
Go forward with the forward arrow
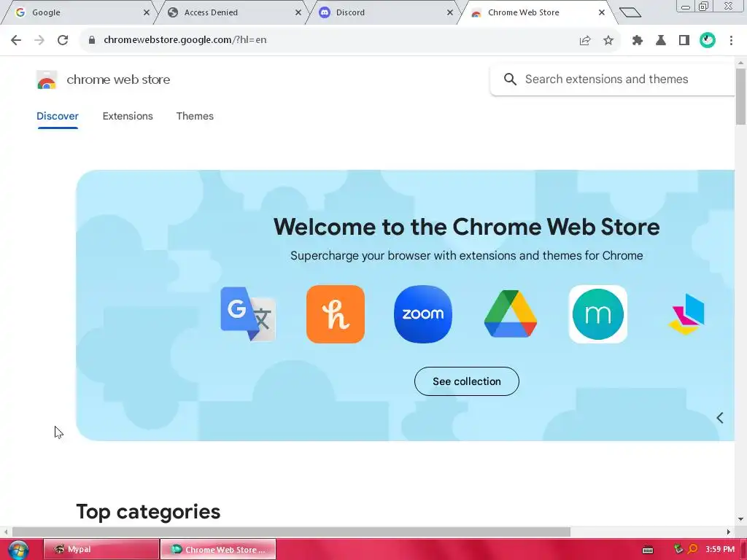tap(39, 40)
